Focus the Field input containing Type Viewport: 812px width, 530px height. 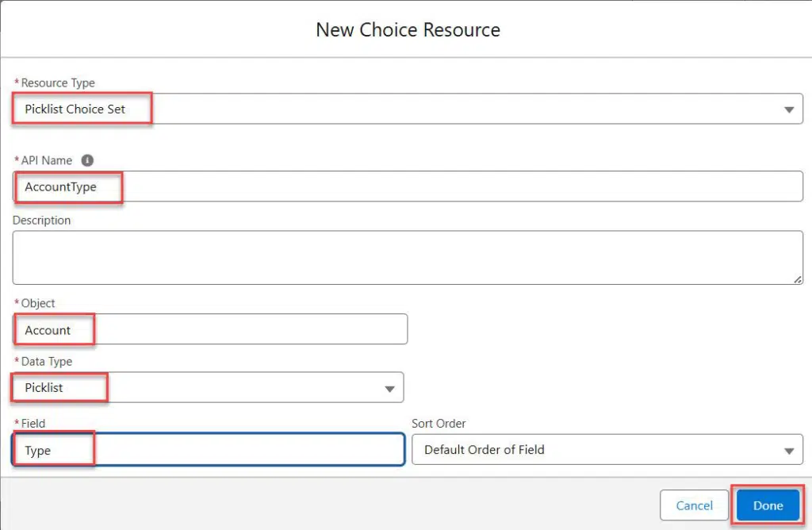point(209,450)
